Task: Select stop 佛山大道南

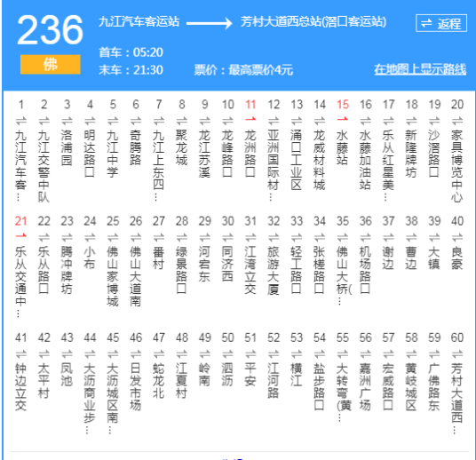Action: [x=136, y=276]
